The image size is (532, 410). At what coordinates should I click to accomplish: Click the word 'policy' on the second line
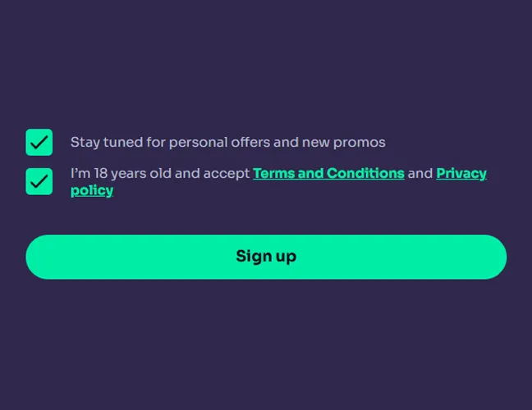pos(92,190)
